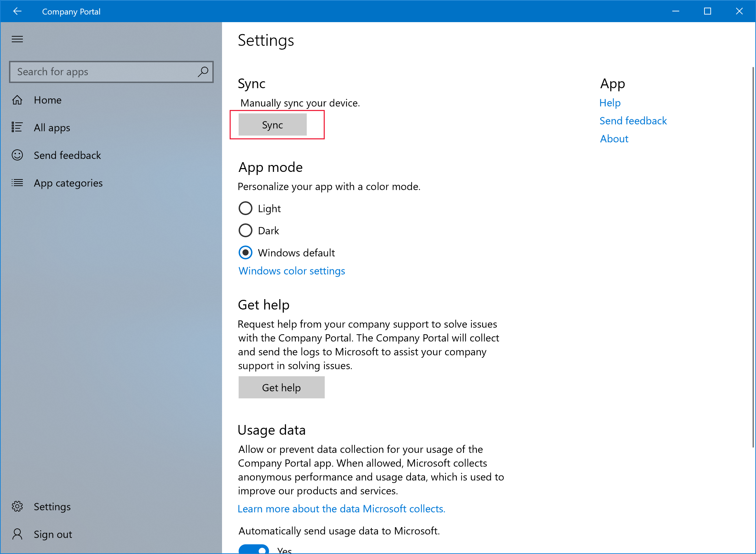Click the Sign Out person icon
This screenshot has width=756, height=554.
17,534
